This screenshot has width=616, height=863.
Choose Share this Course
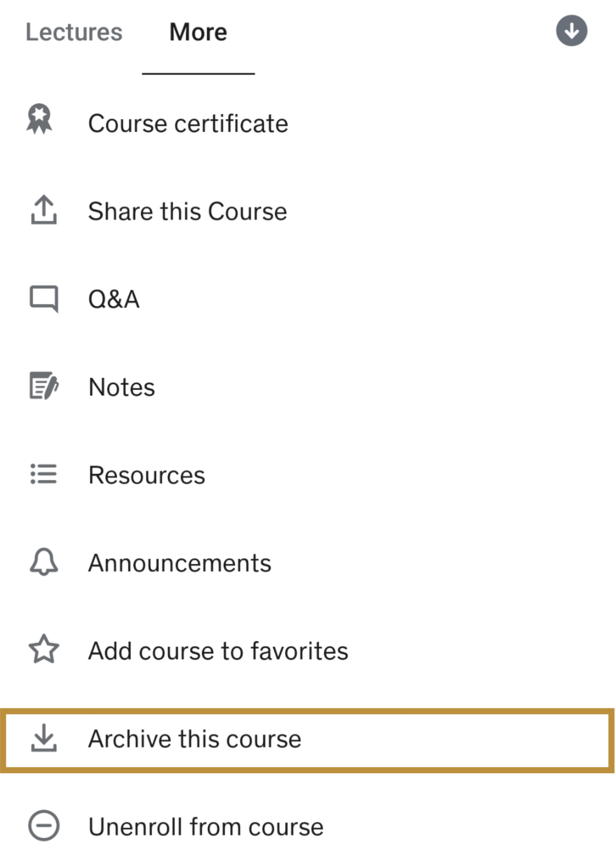click(187, 211)
